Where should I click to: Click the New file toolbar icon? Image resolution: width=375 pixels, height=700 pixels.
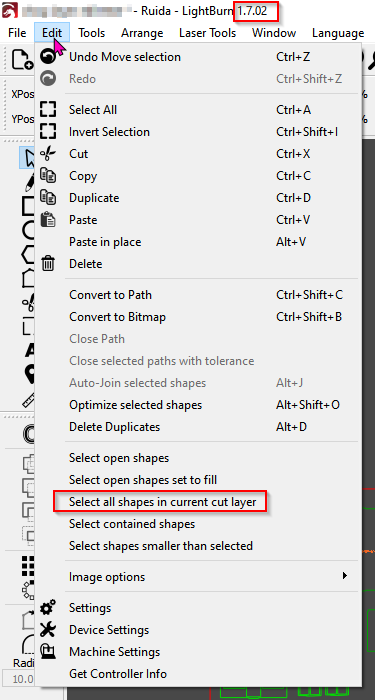click(21, 59)
